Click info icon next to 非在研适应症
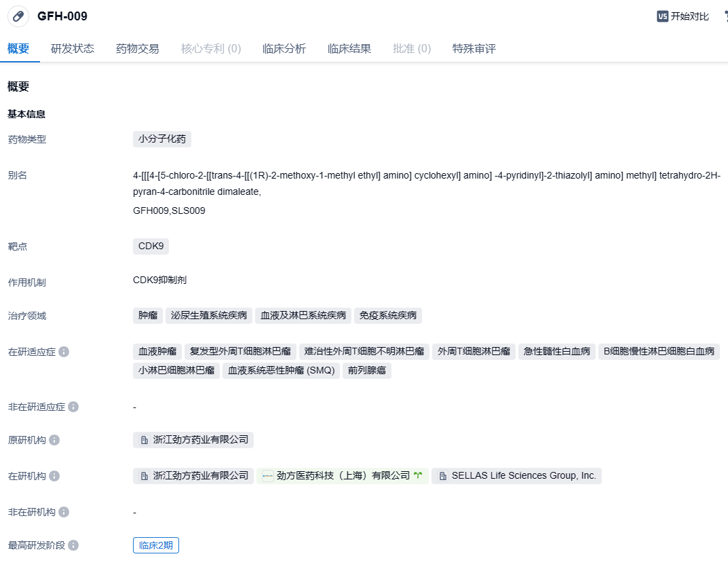The height and width of the screenshot is (567, 728). [73, 407]
